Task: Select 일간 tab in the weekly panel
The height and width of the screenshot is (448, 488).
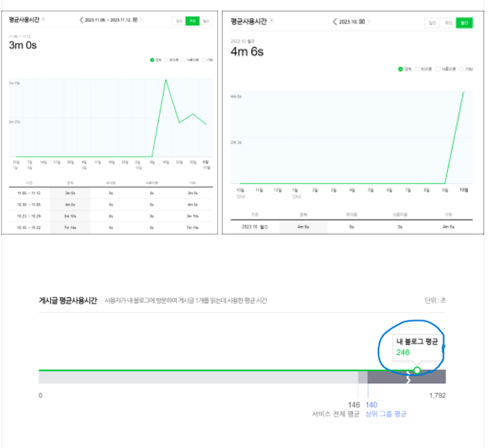Action: point(179,21)
